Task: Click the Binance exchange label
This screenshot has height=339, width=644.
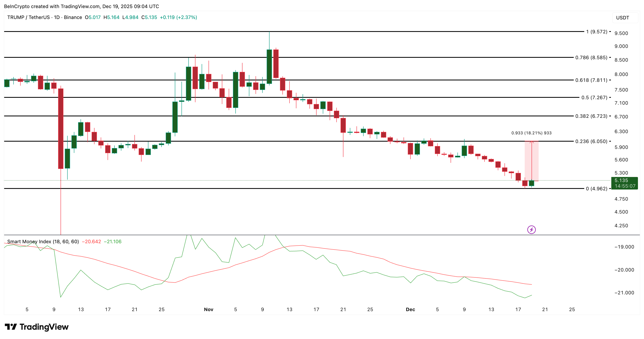Action: [x=73, y=18]
